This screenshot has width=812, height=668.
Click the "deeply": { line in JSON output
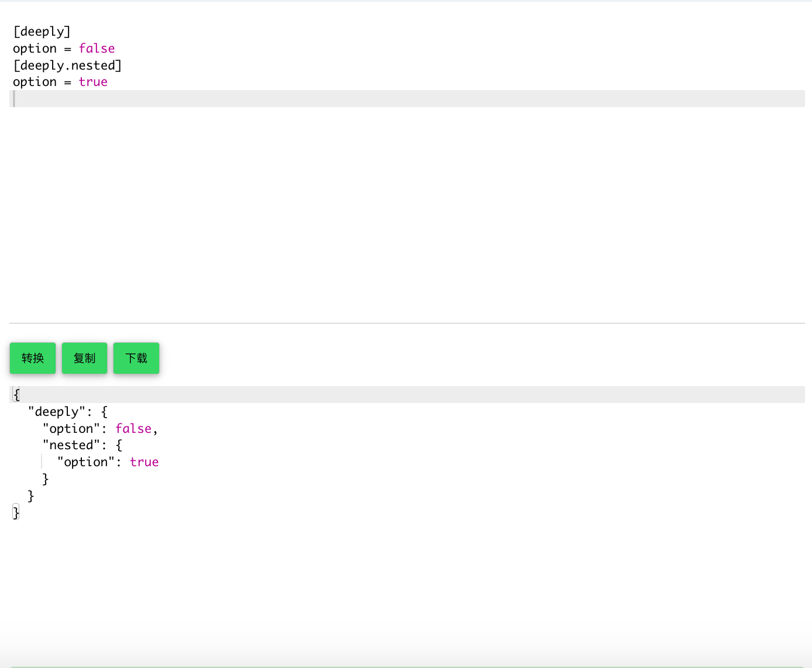(68, 412)
